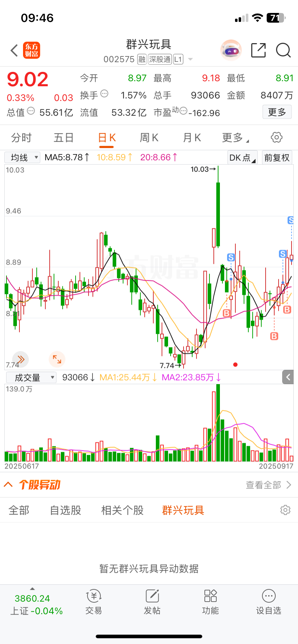This screenshot has height=644, width=298.
Task: Tap the 融 margin trading badge
Action: [x=142, y=59]
